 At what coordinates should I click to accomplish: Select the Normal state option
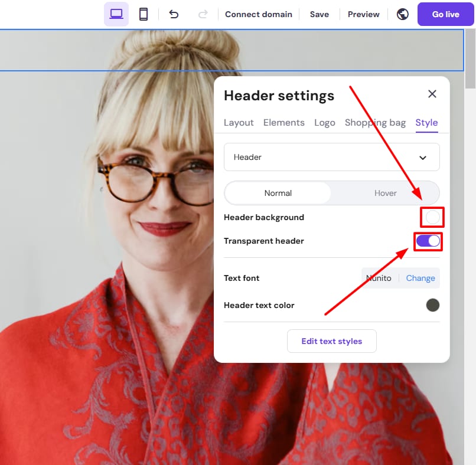tap(278, 193)
